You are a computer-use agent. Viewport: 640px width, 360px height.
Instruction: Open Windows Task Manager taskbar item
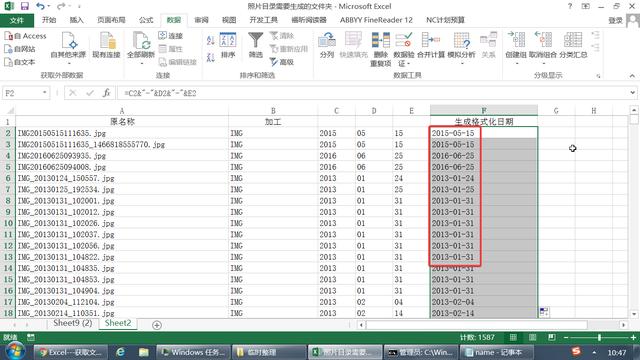[193, 352]
